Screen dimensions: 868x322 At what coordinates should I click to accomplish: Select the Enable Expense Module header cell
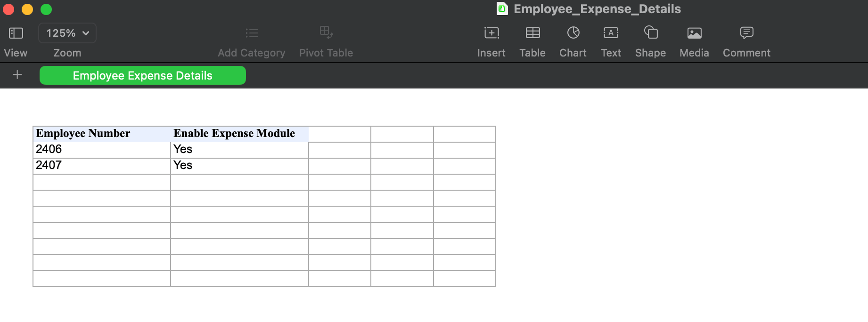tap(239, 134)
